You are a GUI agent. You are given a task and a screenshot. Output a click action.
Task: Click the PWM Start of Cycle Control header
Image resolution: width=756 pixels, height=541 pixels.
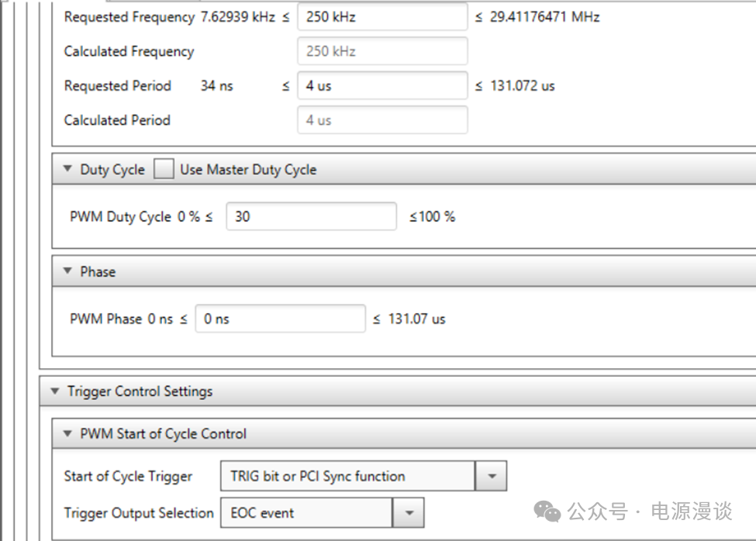click(x=163, y=434)
